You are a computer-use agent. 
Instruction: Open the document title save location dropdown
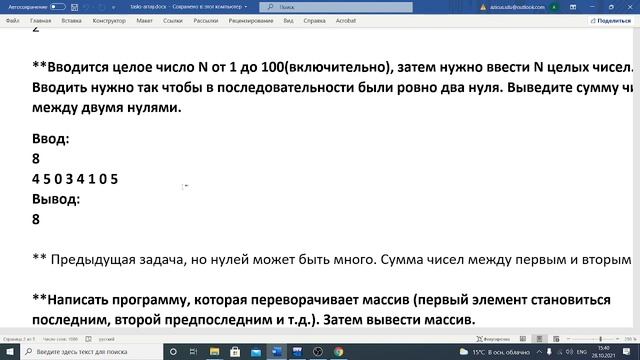click(x=246, y=7)
